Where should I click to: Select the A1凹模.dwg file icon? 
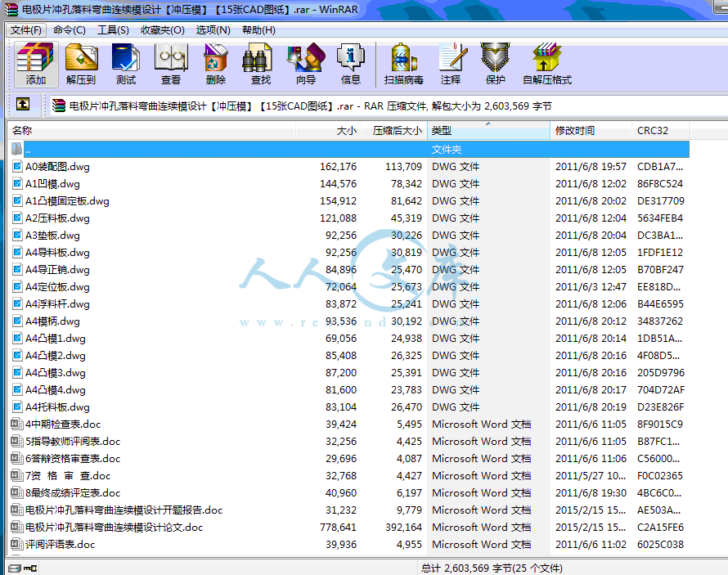pos(17,183)
